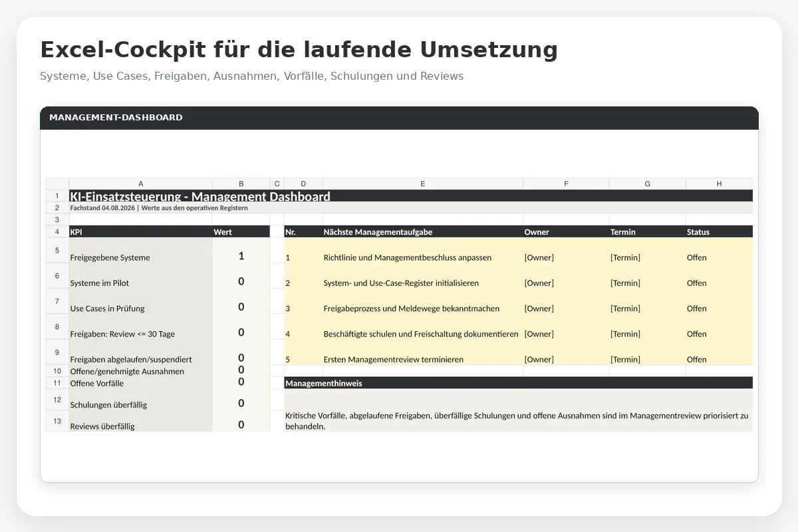This screenshot has height=532, width=798.
Task: Select column B header
Action: click(x=241, y=184)
